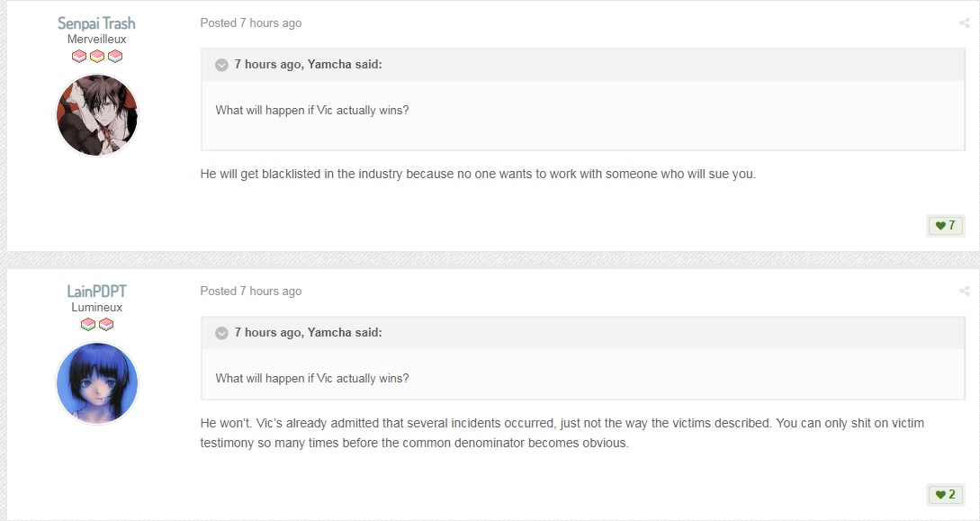Open quoted '7 hours ago, Yamcha said' in second post
This screenshot has width=980, height=521.
(x=308, y=332)
